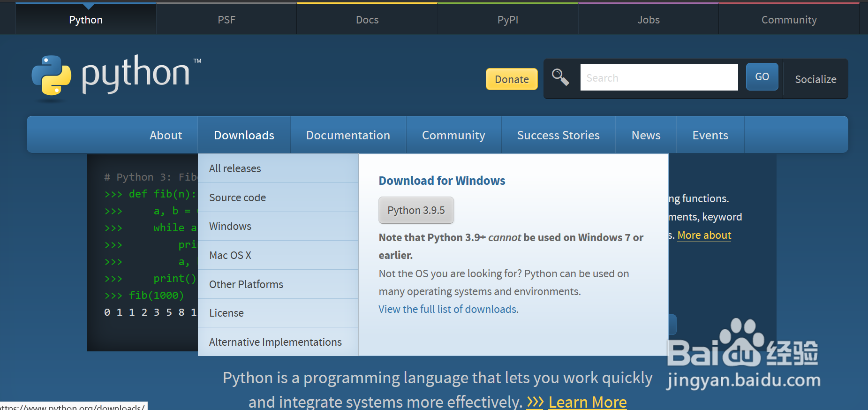This screenshot has width=868, height=410.
Task: Open the Jobs top tab
Action: pos(649,20)
